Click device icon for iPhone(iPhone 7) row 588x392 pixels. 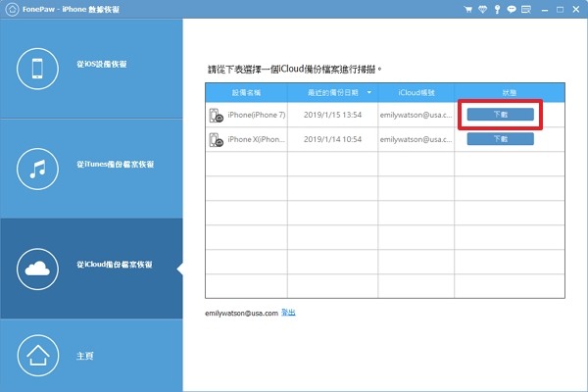coord(216,116)
